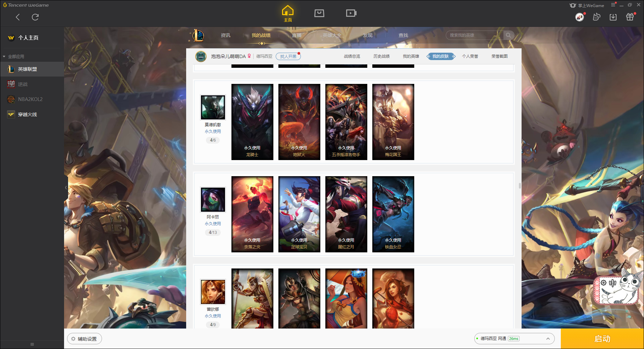
Task: Switch to 荣誉截图 sub-tab
Action: [x=499, y=56]
